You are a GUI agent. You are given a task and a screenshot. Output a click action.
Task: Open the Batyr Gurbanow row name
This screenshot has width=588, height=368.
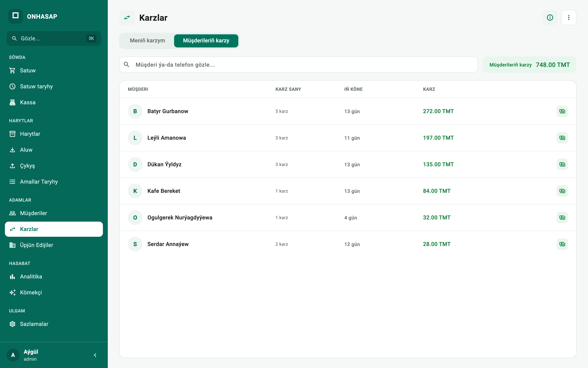point(168,111)
